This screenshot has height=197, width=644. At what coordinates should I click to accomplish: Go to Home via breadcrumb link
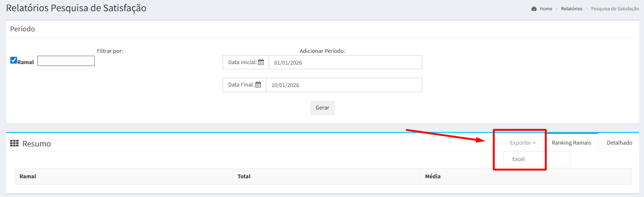(x=546, y=9)
